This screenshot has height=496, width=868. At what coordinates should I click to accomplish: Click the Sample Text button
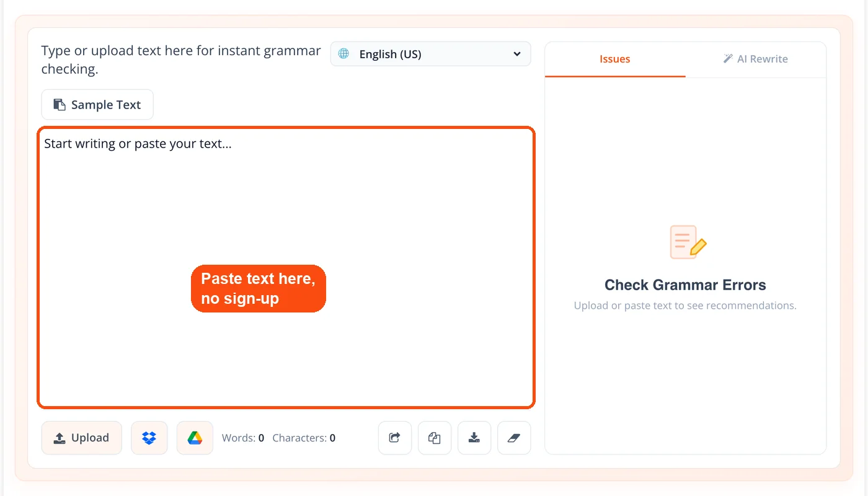pos(97,105)
